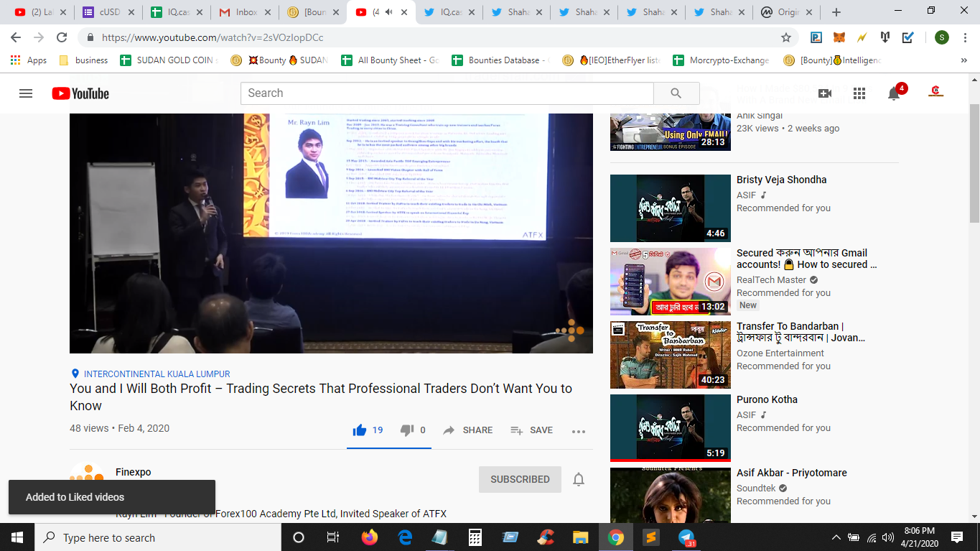Screen dimensions: 980x551
Task: Open the yellow lightning bolt extension
Action: point(862,37)
